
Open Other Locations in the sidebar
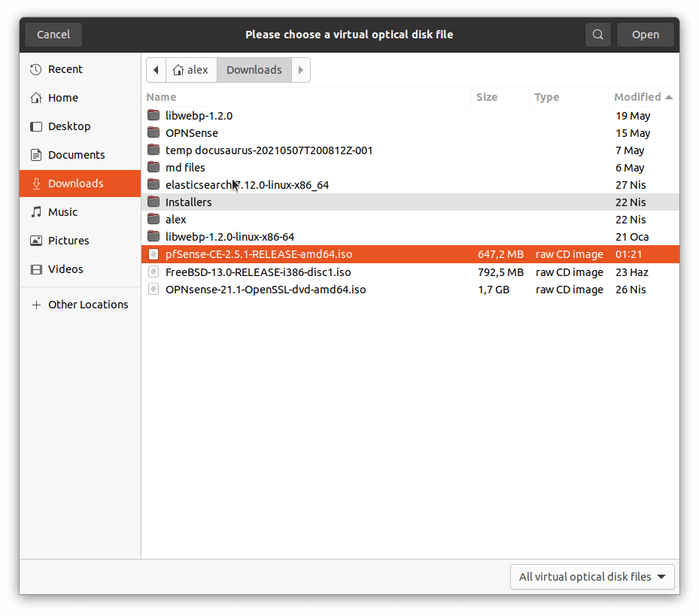point(87,305)
